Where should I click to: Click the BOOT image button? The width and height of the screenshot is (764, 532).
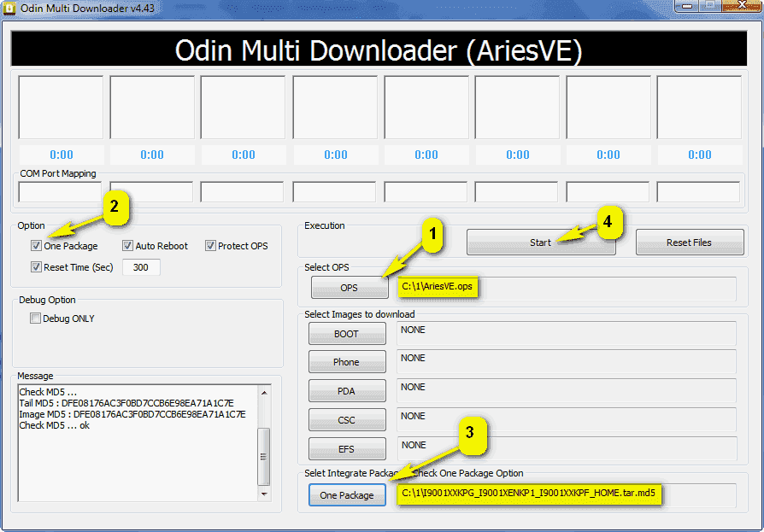(x=347, y=334)
